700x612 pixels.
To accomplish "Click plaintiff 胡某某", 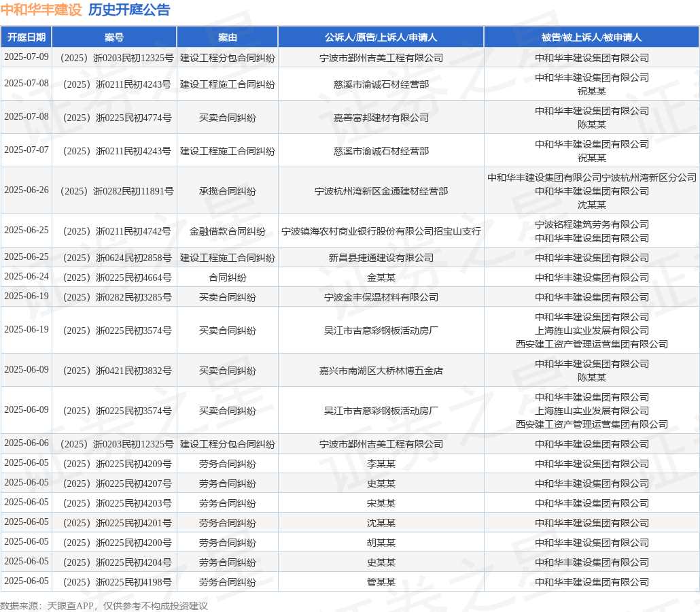I will pos(381,543).
